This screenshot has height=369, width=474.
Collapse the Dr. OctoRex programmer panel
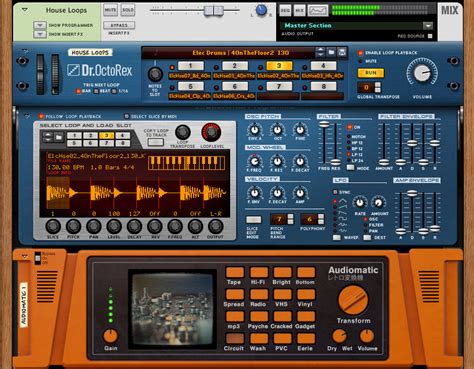[x=27, y=116]
